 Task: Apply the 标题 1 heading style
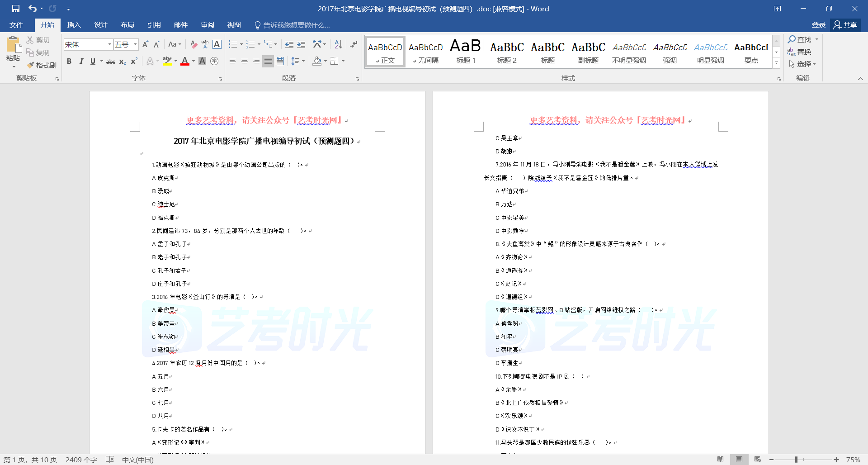(x=466, y=52)
